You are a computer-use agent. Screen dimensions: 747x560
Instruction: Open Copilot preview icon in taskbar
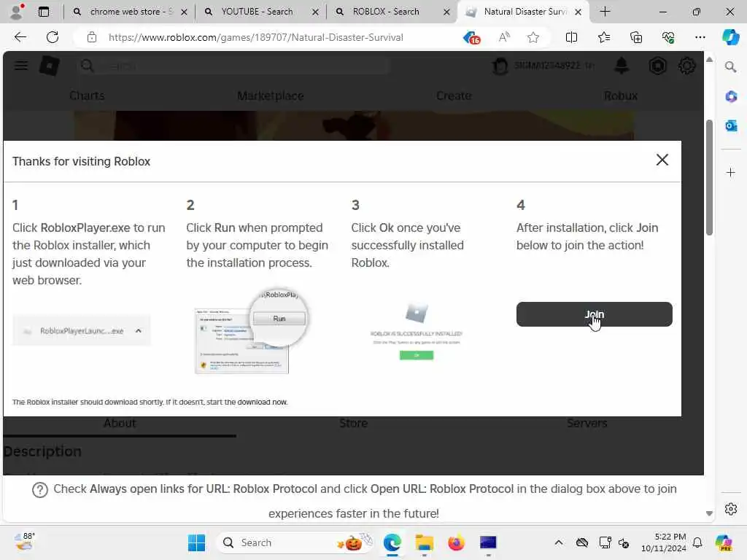[723, 542]
